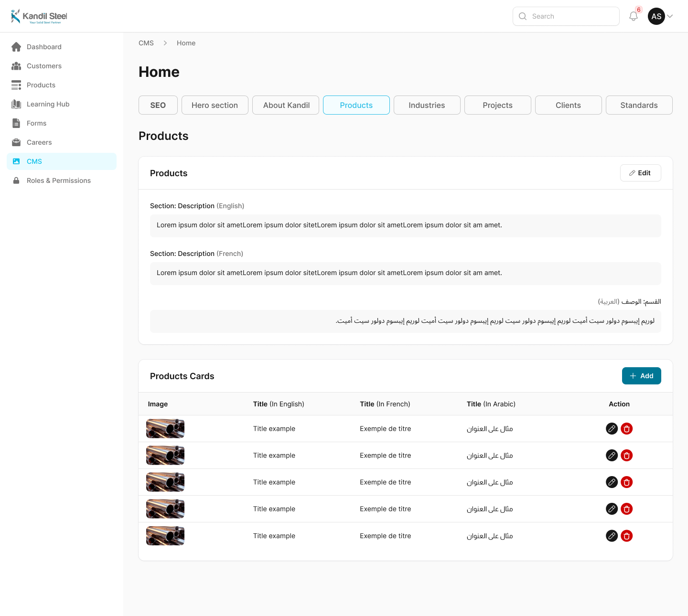The height and width of the screenshot is (616, 688).
Task: Click the Learning Hub book icon
Action: (16, 104)
